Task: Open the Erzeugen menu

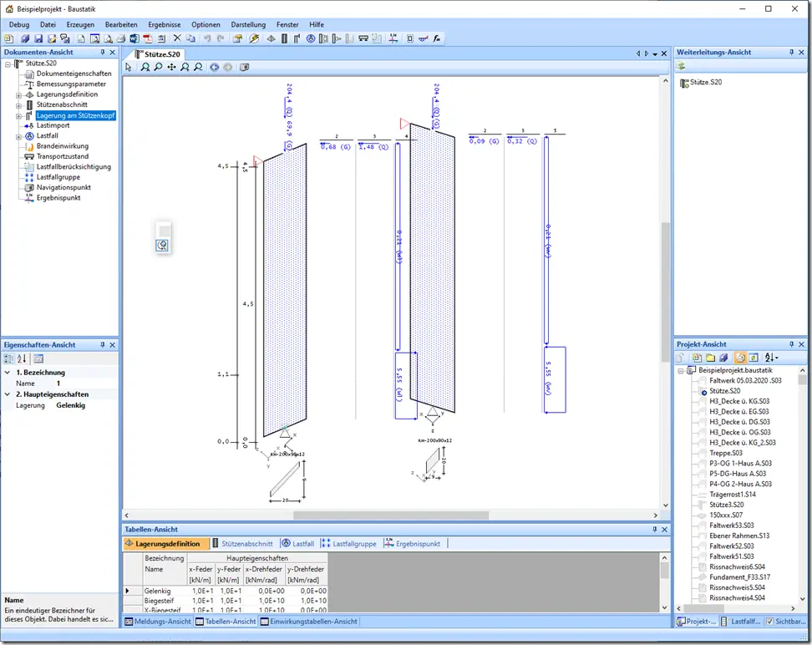Action: [80, 24]
